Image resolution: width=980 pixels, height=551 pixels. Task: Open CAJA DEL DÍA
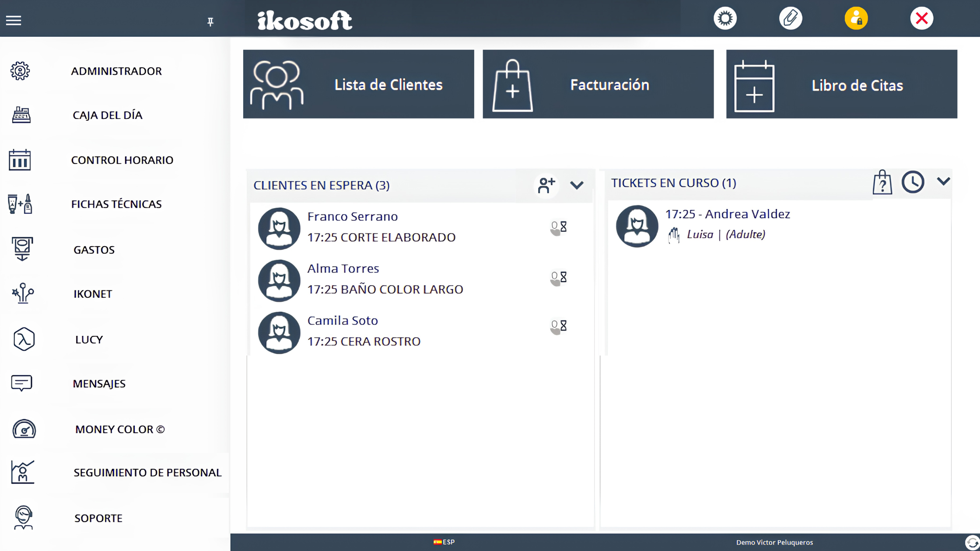(x=108, y=115)
